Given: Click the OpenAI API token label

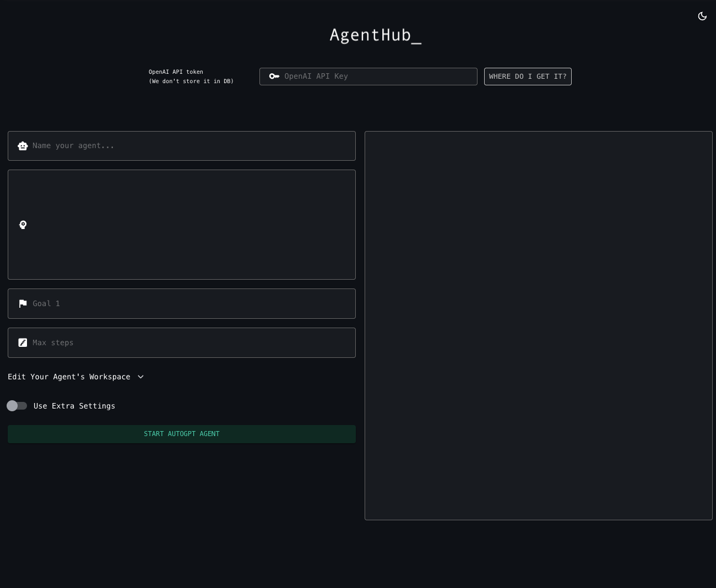Looking at the screenshot, I should pos(176,72).
